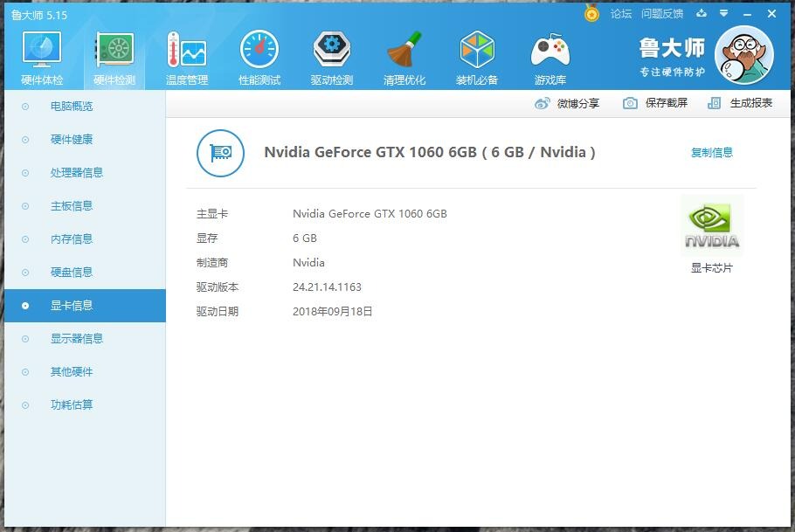Open the 硬件体检 hardware checkup tool
The width and height of the screenshot is (795, 532).
(40, 55)
